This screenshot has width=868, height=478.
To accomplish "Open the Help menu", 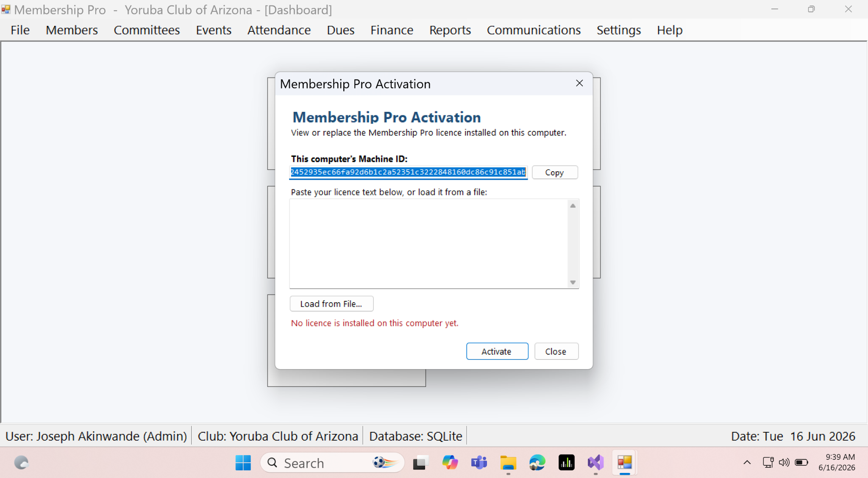I will (670, 30).
